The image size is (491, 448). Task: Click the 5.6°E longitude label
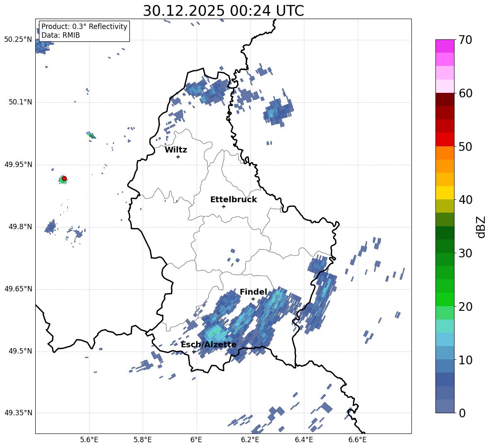click(89, 440)
